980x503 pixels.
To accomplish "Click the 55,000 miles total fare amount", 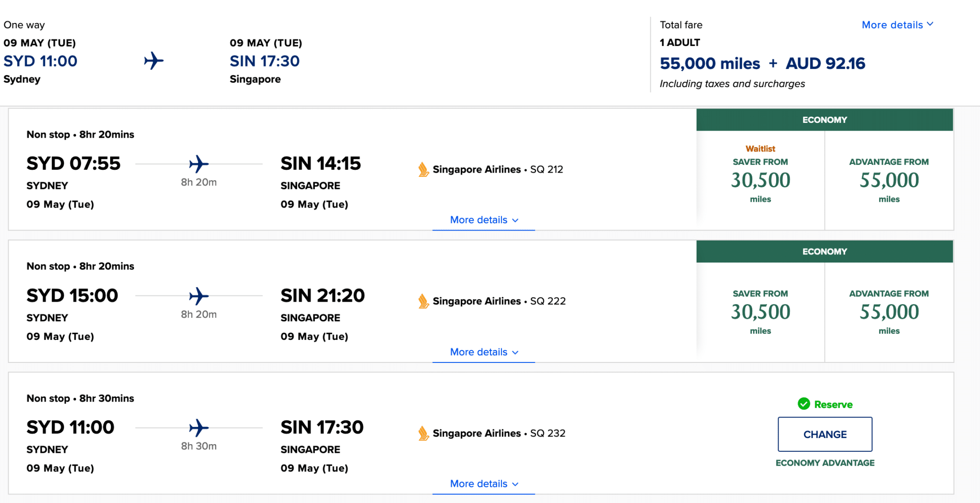I will tap(710, 63).
